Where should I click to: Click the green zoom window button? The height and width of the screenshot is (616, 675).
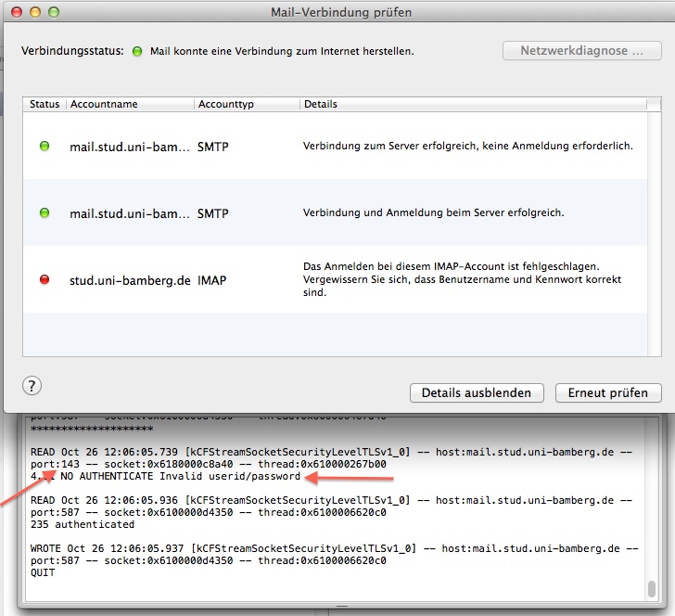(54, 12)
